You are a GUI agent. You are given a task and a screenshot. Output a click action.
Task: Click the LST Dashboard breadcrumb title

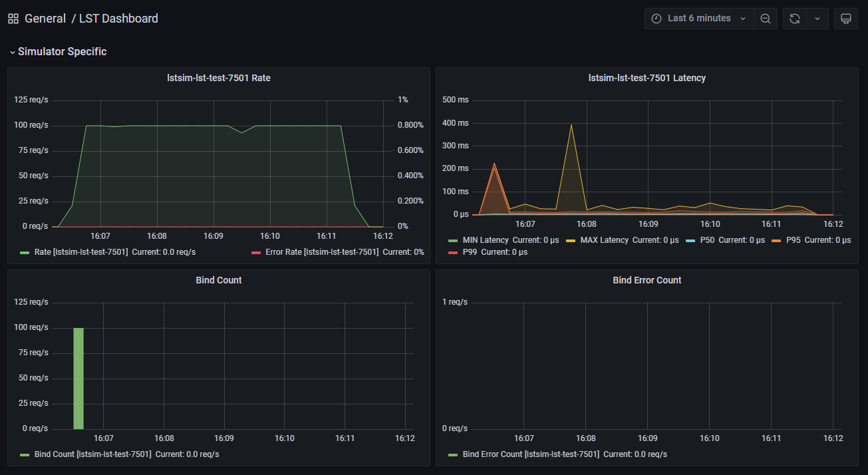point(118,19)
